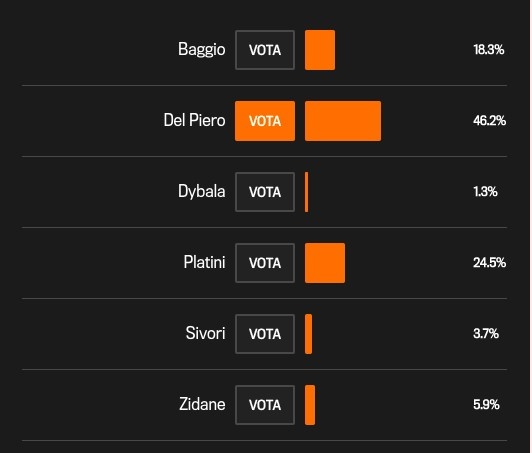532x453 pixels.
Task: Click the 24.5% percentage for Platini
Action: 490,262
